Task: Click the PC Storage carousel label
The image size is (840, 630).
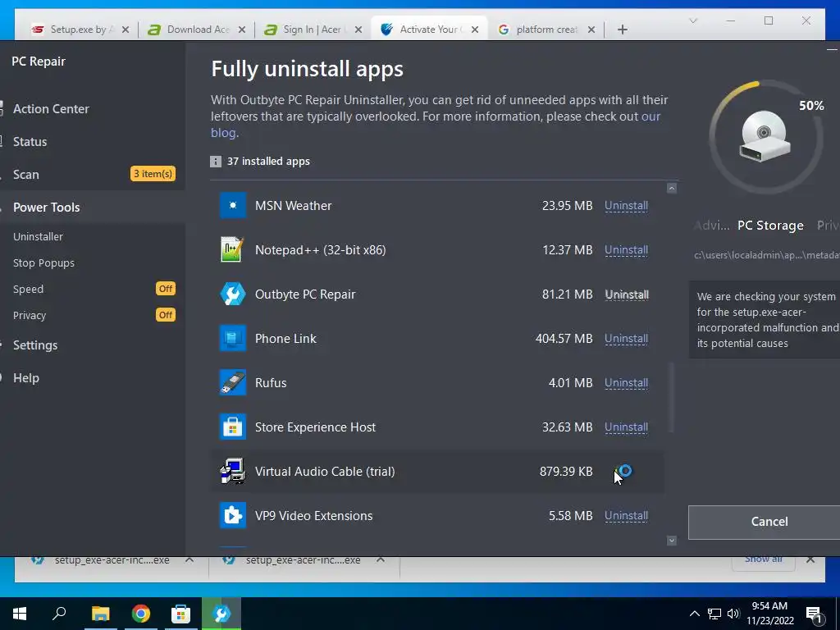Action: pos(769,226)
